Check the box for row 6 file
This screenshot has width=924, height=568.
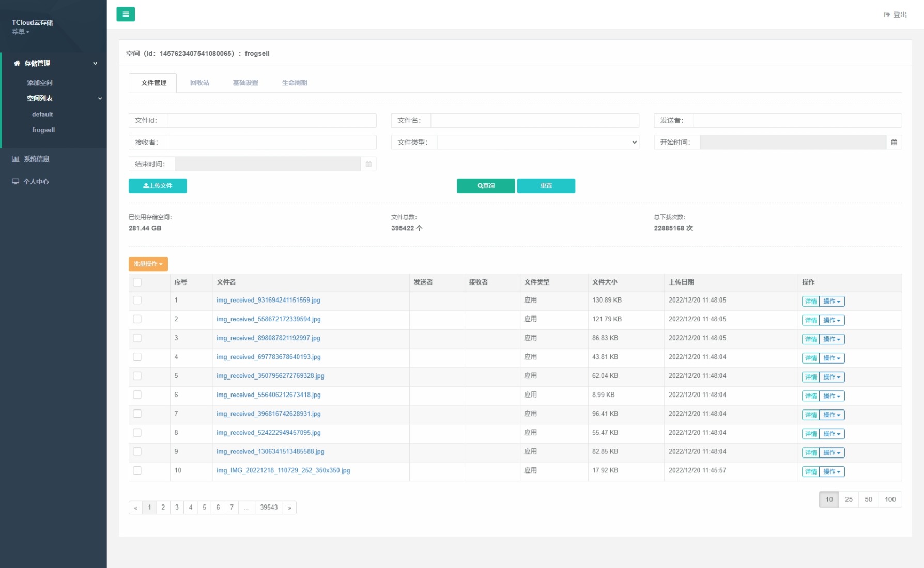(137, 395)
